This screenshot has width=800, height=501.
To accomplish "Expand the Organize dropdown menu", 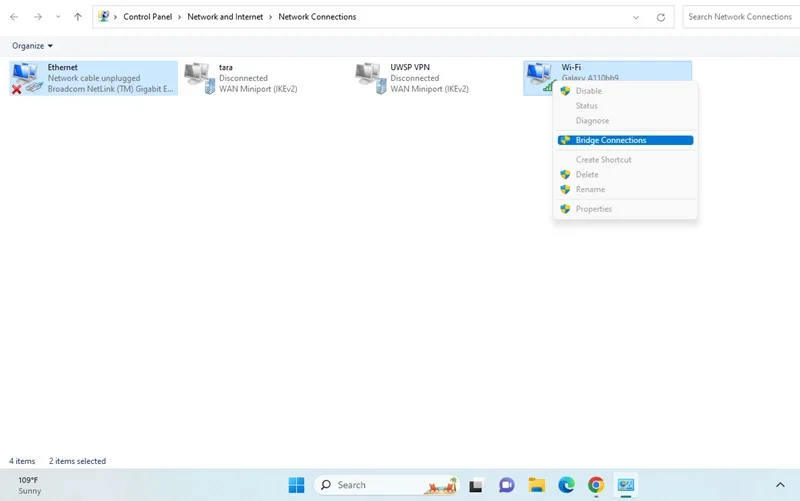I will (x=32, y=46).
